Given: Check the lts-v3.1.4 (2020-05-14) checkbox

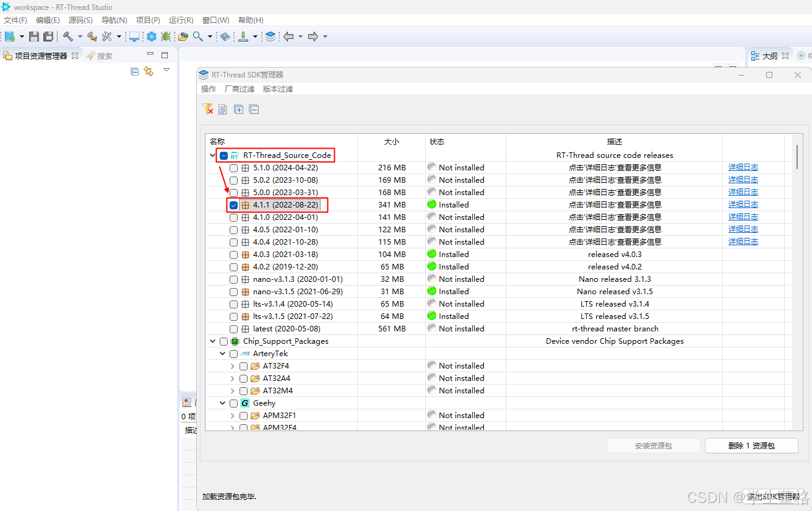Looking at the screenshot, I should point(233,304).
